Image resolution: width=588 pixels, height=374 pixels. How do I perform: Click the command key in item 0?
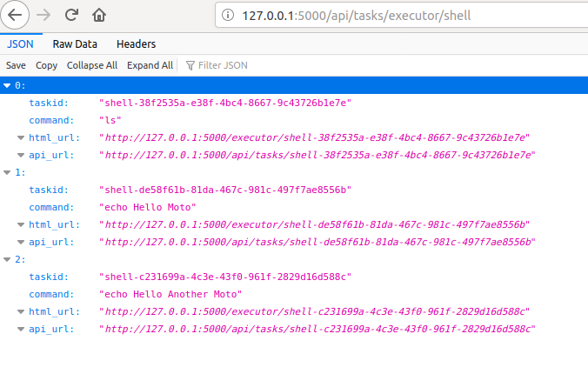[x=51, y=120]
